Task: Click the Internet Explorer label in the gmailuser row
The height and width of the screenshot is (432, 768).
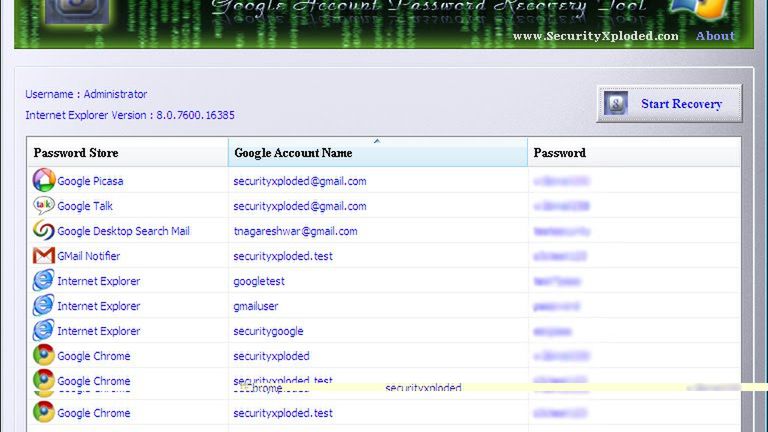Action: pyautogui.click(x=98, y=306)
